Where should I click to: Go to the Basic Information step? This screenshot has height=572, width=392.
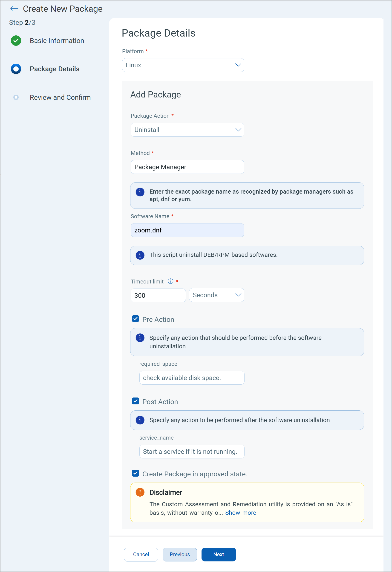click(x=57, y=41)
